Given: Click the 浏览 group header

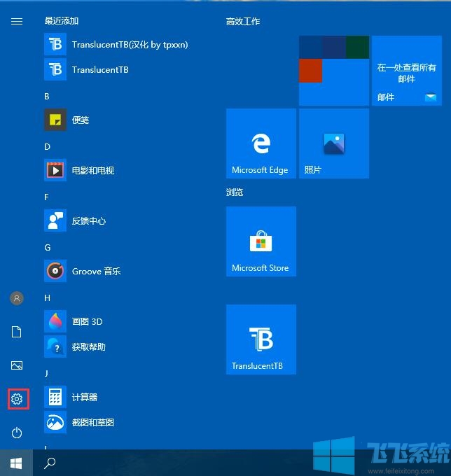Looking at the screenshot, I should (235, 192).
